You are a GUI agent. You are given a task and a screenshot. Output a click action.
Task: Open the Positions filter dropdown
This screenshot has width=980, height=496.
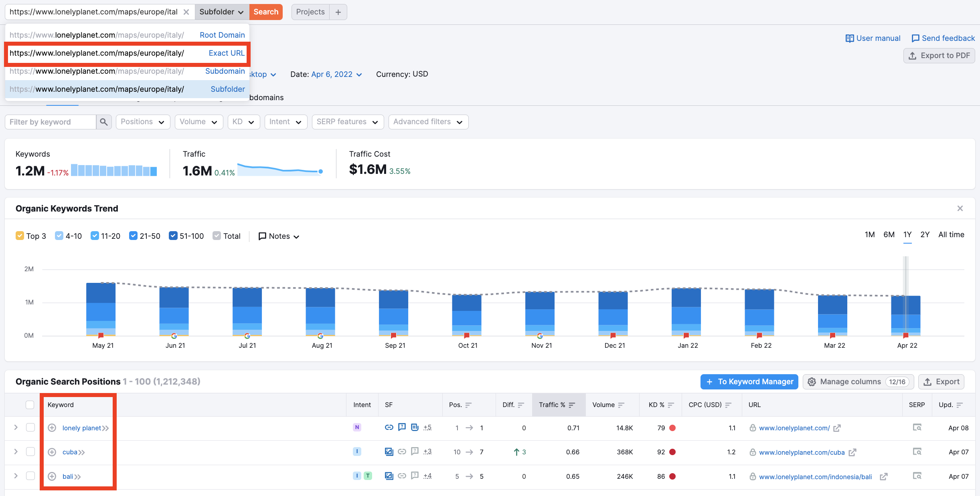click(x=143, y=122)
